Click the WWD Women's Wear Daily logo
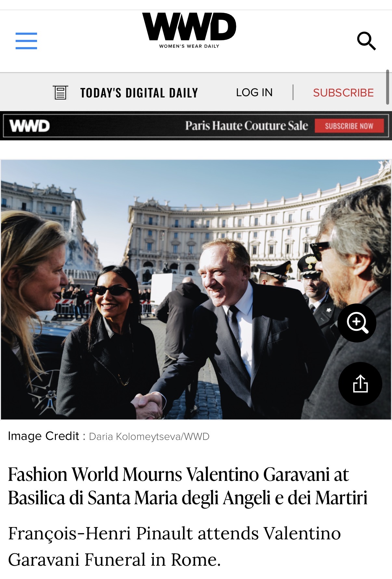 tap(189, 31)
